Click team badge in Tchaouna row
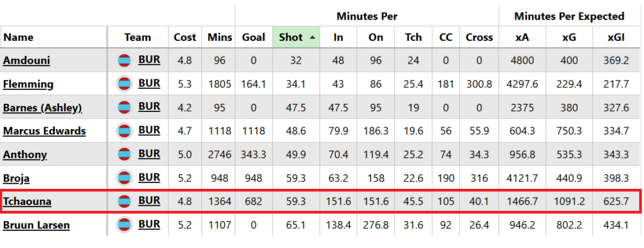Viewport: 644px width, 248px height. (124, 201)
